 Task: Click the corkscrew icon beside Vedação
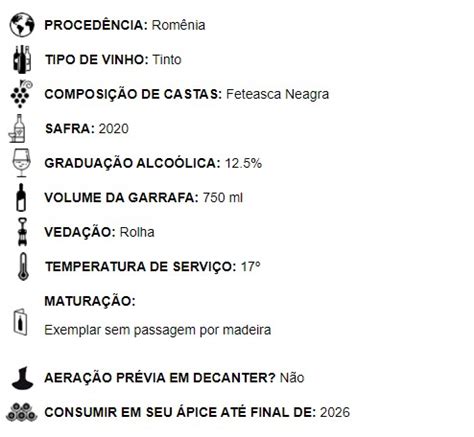tap(23, 232)
